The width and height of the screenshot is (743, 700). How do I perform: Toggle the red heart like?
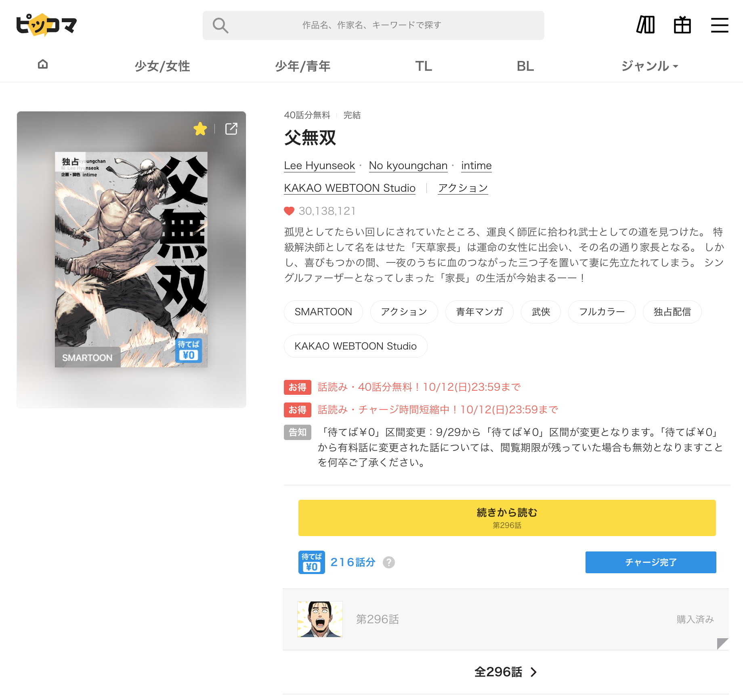point(289,211)
